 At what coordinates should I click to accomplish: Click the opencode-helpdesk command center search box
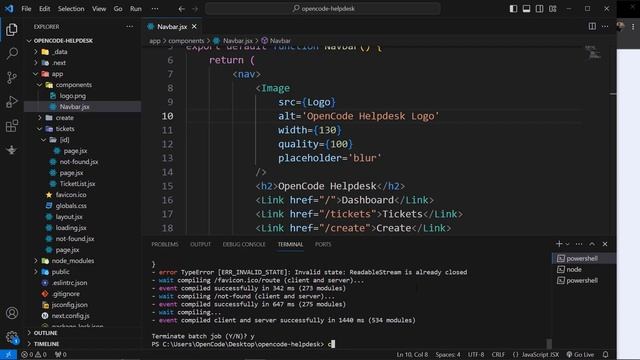(x=323, y=9)
